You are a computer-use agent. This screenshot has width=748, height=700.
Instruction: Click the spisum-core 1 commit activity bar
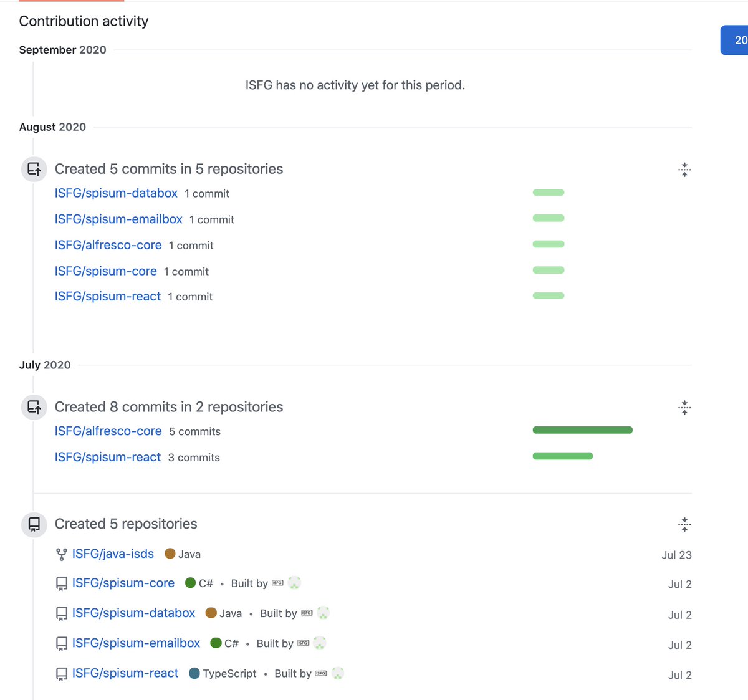[x=549, y=271]
